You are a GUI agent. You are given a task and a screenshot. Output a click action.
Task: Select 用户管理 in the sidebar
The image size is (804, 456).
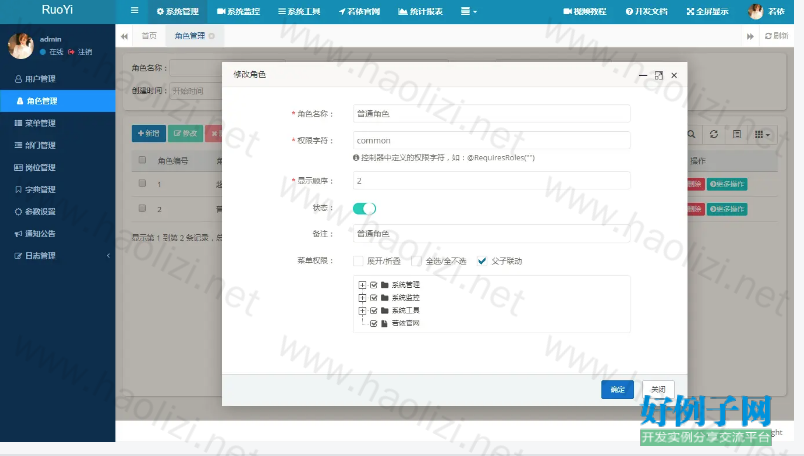[x=40, y=78]
